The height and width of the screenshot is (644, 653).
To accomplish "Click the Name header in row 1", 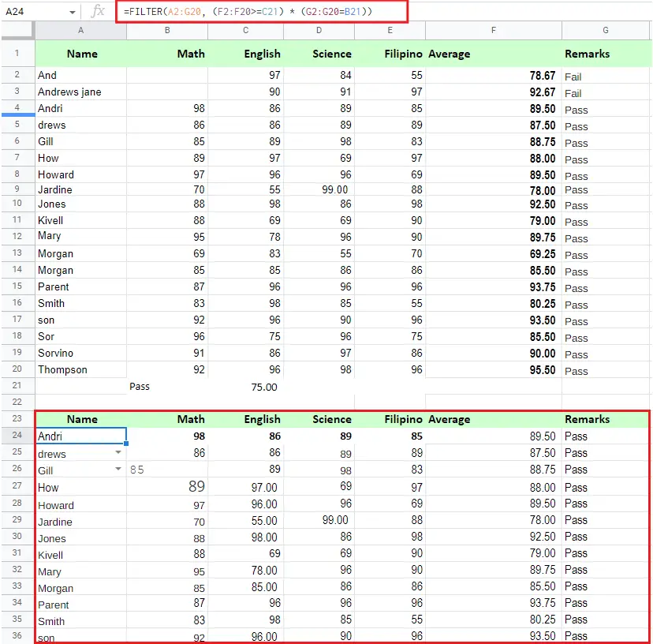I will [82, 54].
